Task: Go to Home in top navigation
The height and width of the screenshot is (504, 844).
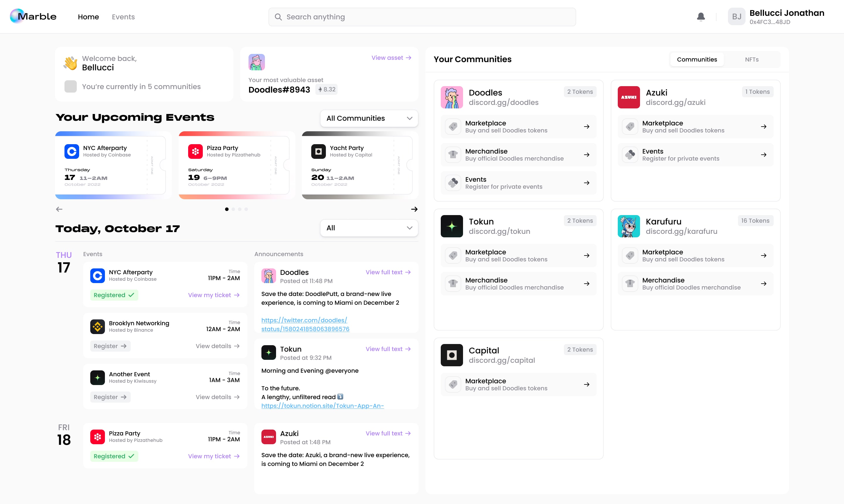Action: (88, 17)
